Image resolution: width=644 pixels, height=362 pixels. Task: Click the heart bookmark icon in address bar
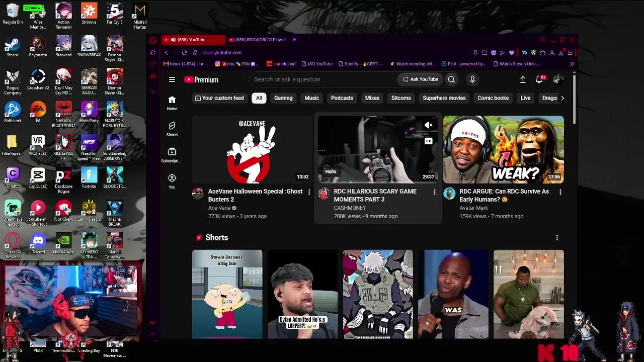click(x=512, y=53)
